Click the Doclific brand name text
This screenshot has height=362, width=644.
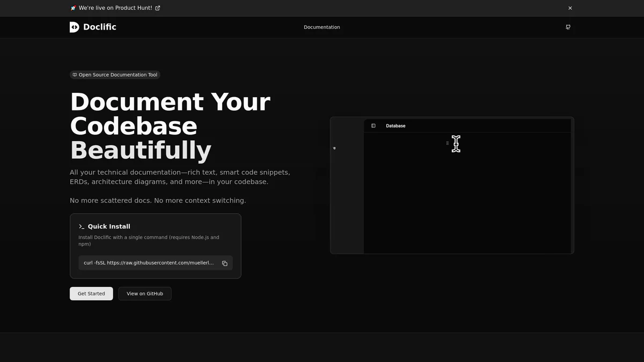[x=100, y=27]
